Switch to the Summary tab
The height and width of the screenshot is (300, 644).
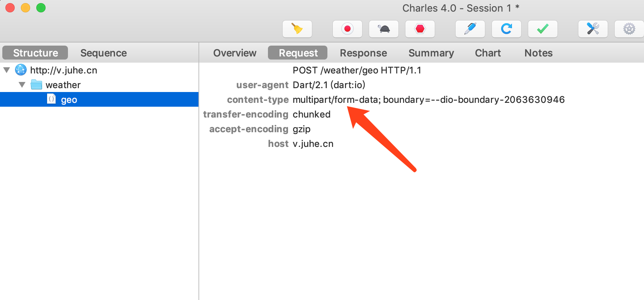coord(431,53)
